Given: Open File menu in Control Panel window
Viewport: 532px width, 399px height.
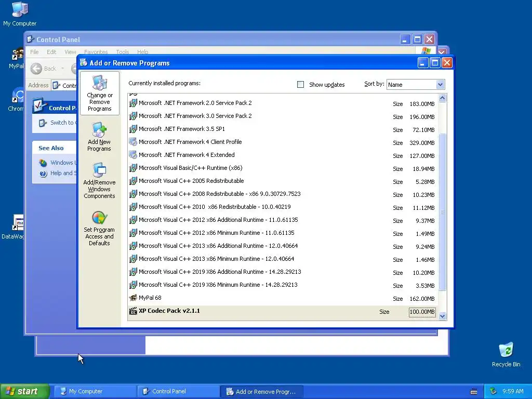Looking at the screenshot, I should 34,52.
